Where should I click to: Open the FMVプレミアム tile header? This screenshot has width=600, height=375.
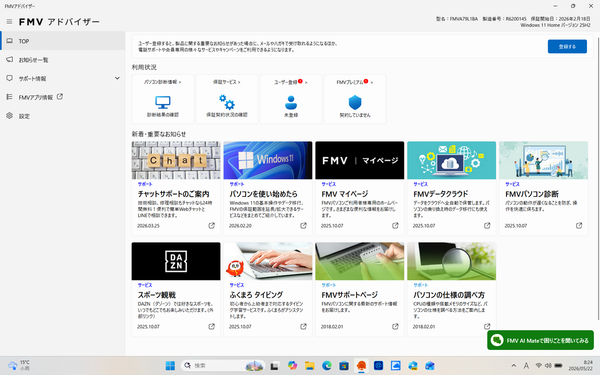coord(355,82)
